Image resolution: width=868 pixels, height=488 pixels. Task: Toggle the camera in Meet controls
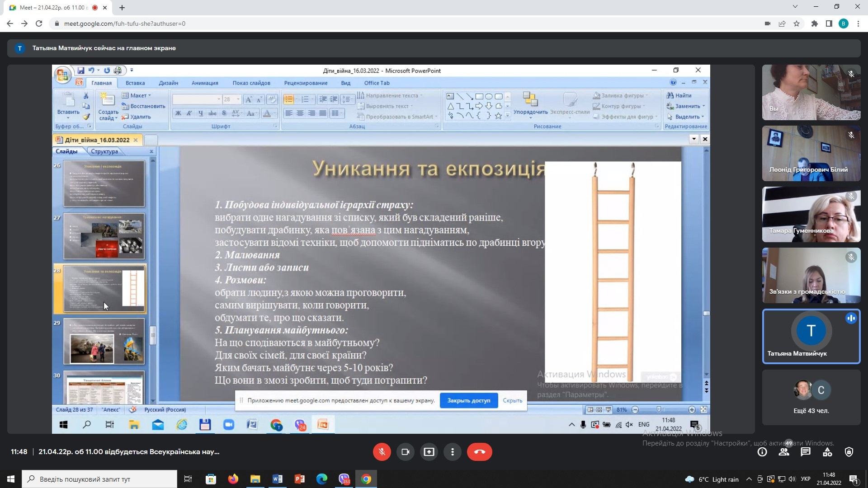pyautogui.click(x=406, y=452)
